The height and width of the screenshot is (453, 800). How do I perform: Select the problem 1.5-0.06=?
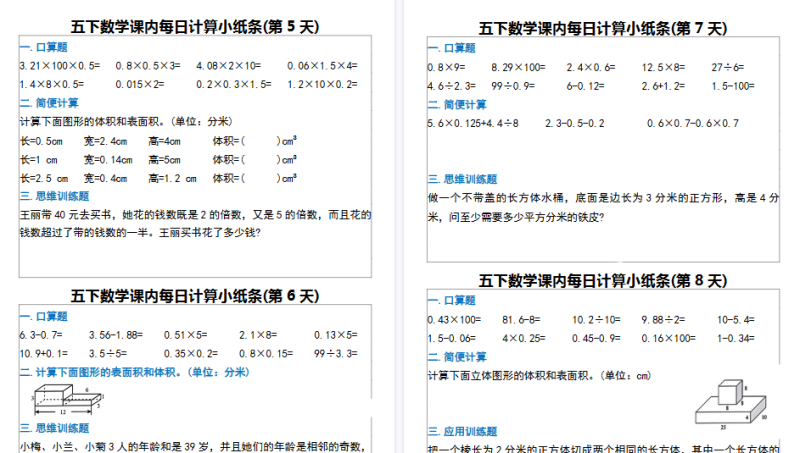click(x=452, y=338)
